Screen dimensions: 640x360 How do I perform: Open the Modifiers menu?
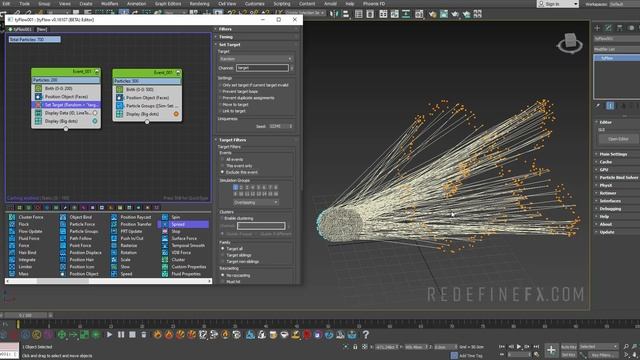(x=109, y=4)
